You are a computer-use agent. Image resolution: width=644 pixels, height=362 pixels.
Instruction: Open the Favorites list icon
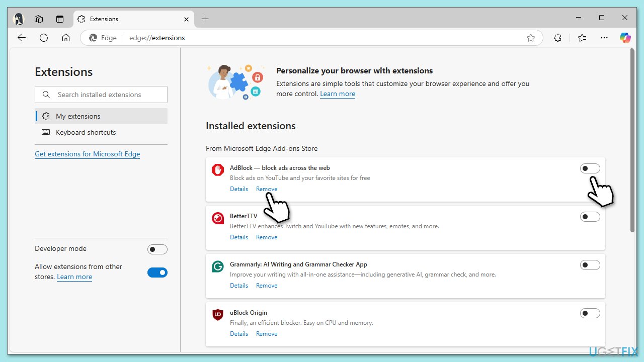(582, 38)
